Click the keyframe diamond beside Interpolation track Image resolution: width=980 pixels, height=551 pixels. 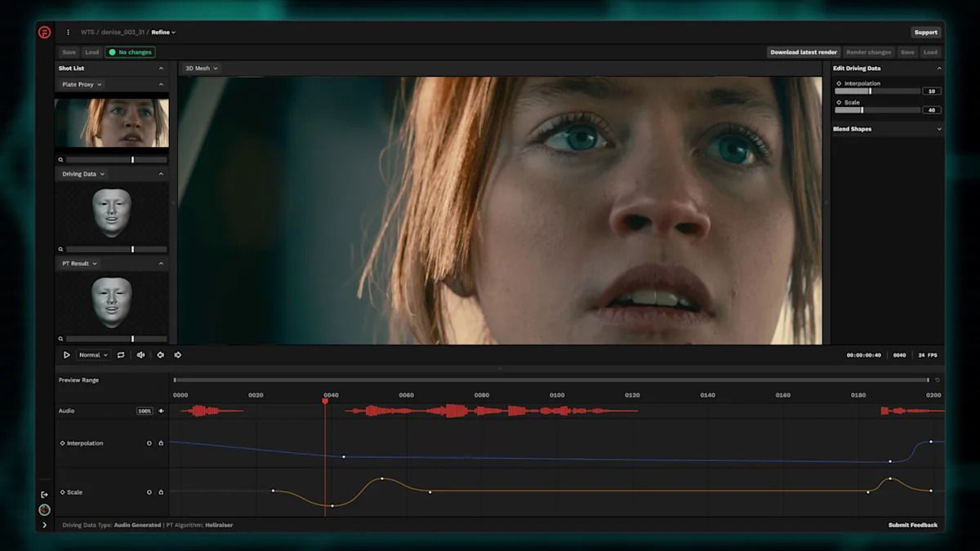click(x=62, y=443)
